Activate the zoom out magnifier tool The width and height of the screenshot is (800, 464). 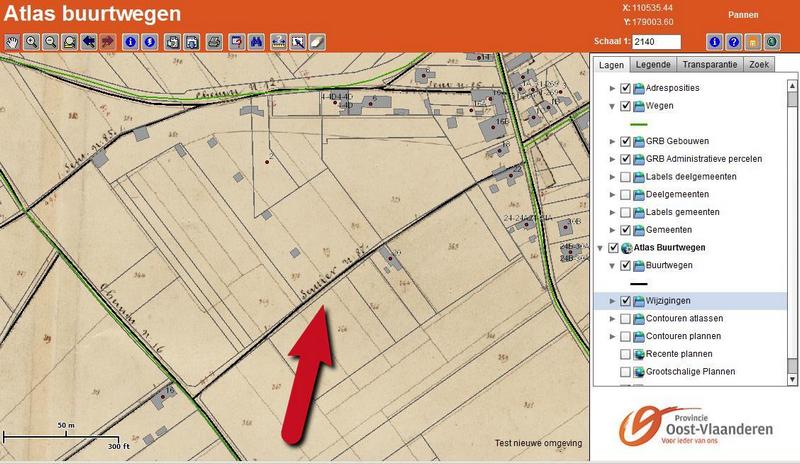tap(50, 42)
